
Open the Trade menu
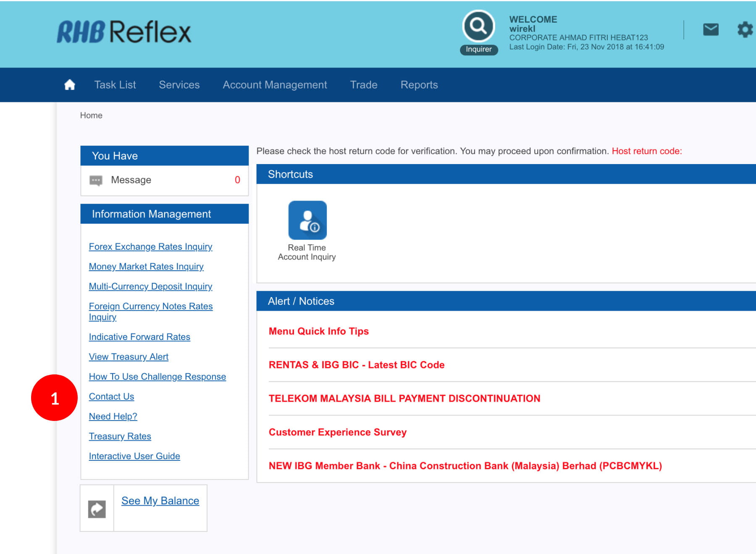tap(364, 85)
